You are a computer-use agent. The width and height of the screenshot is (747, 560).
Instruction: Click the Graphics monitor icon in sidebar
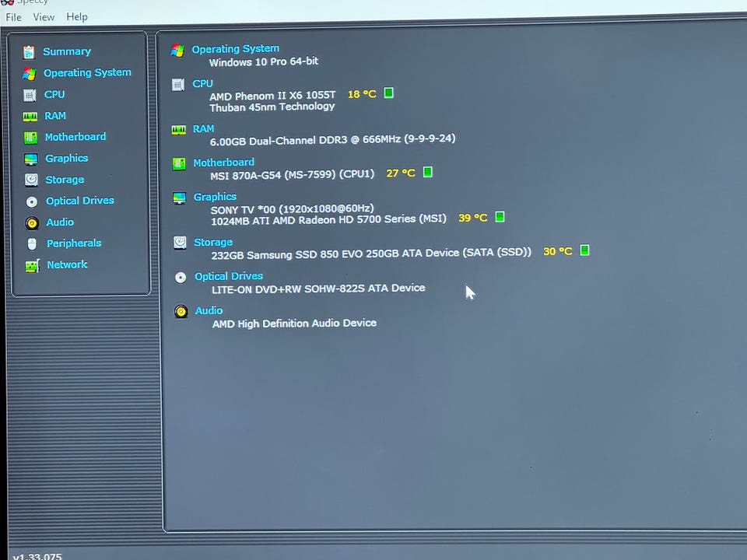pos(31,159)
